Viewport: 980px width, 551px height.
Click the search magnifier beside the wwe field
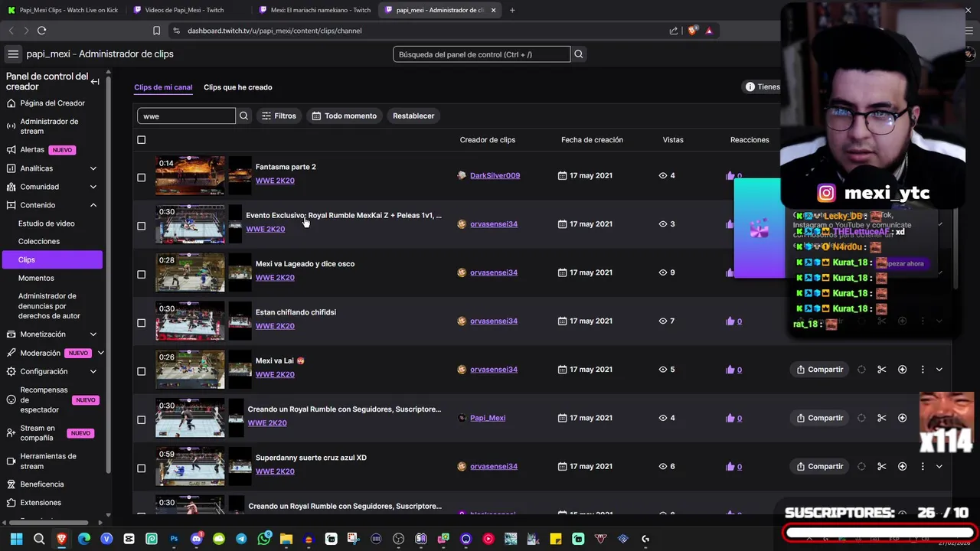244,116
